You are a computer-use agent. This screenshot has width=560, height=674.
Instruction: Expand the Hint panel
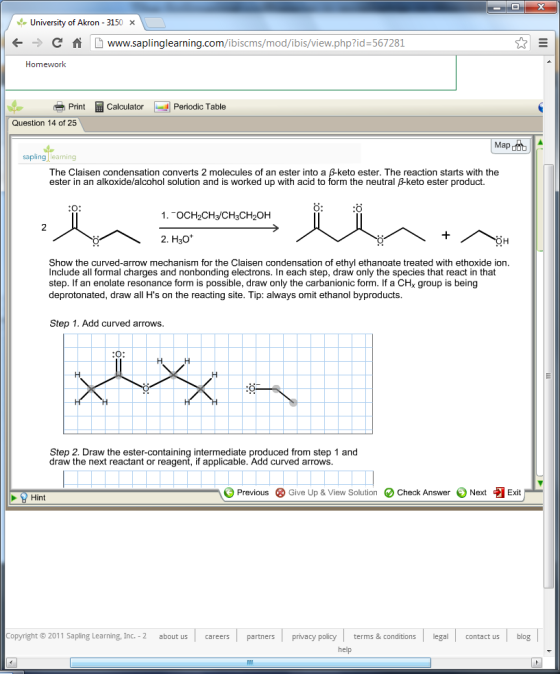[28, 497]
